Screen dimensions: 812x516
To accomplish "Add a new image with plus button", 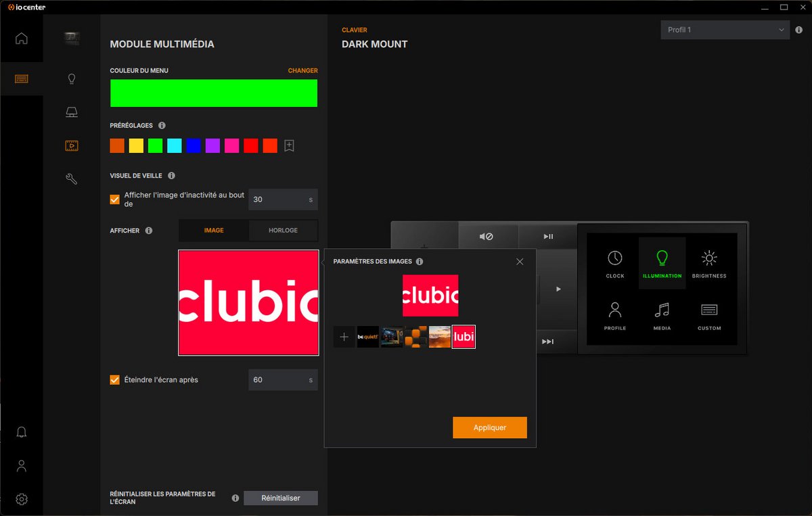I will [344, 337].
